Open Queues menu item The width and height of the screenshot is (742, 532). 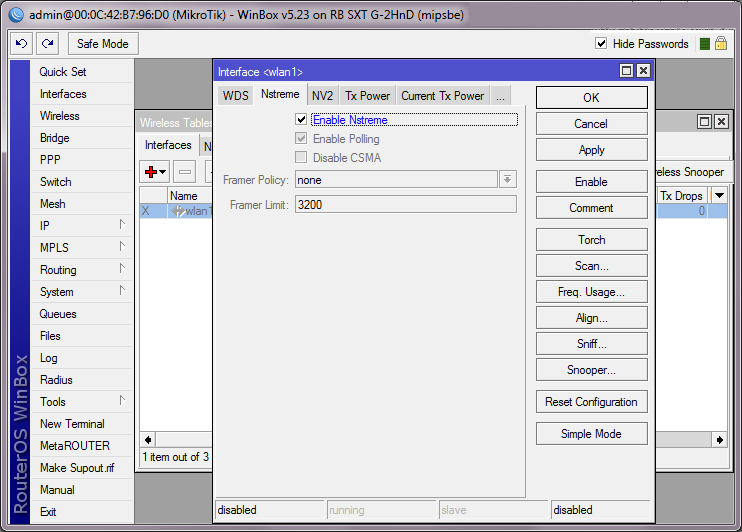(81, 314)
